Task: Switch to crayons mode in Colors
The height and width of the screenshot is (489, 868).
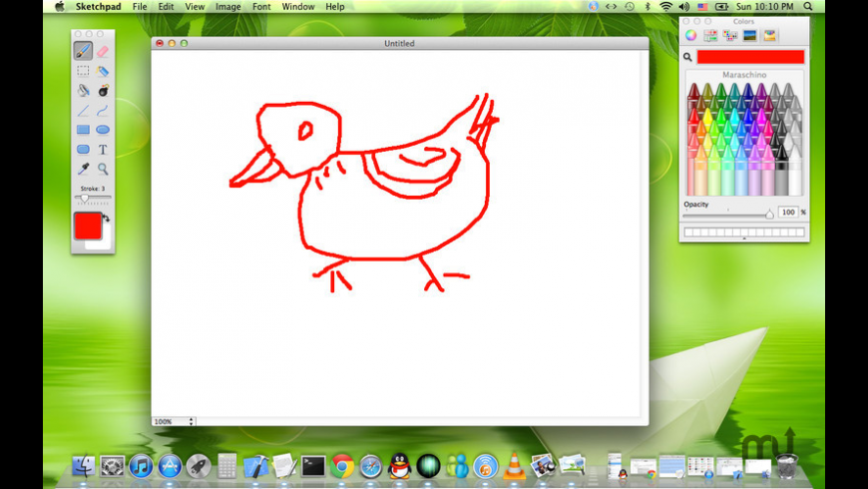Action: (769, 36)
